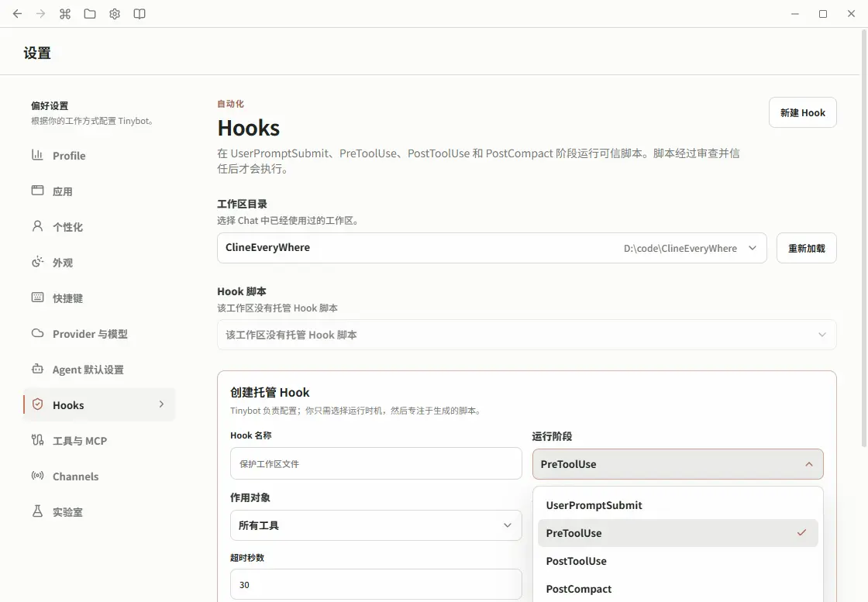Screen dimensions: 868x602
Task: Open the folder icon in the top toolbar
Action: click(90, 14)
